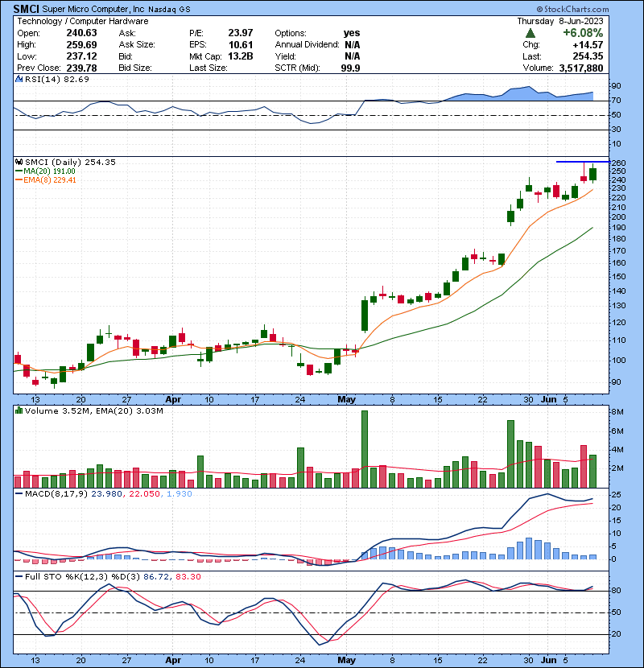Click the orange EMA(8) legend line marker
Image resolution: width=644 pixels, height=668 pixels.
19,179
